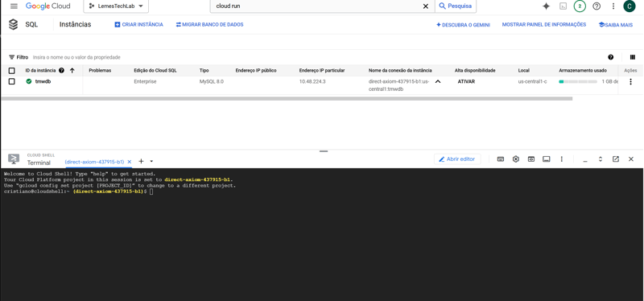Open the new tab dropdown arrow
Image resolution: width=644 pixels, height=301 pixels.
(151, 162)
